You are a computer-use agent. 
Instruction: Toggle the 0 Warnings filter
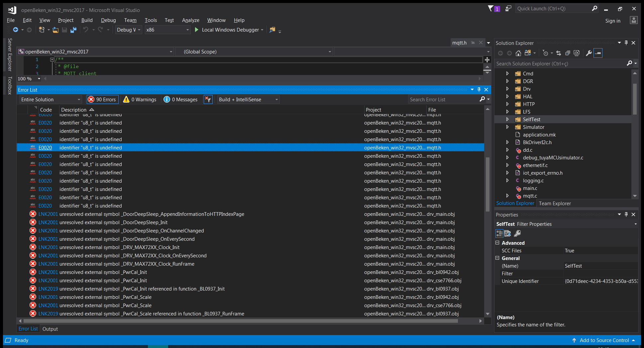(140, 100)
